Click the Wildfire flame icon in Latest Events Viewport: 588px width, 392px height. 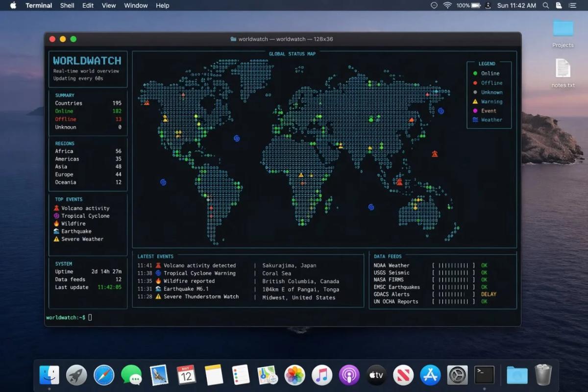[158, 281]
